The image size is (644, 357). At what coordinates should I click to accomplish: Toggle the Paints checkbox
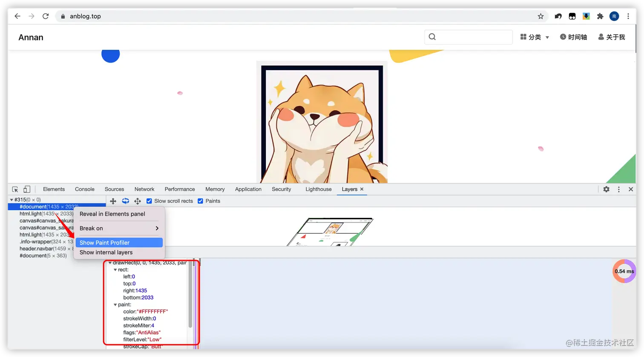200,201
